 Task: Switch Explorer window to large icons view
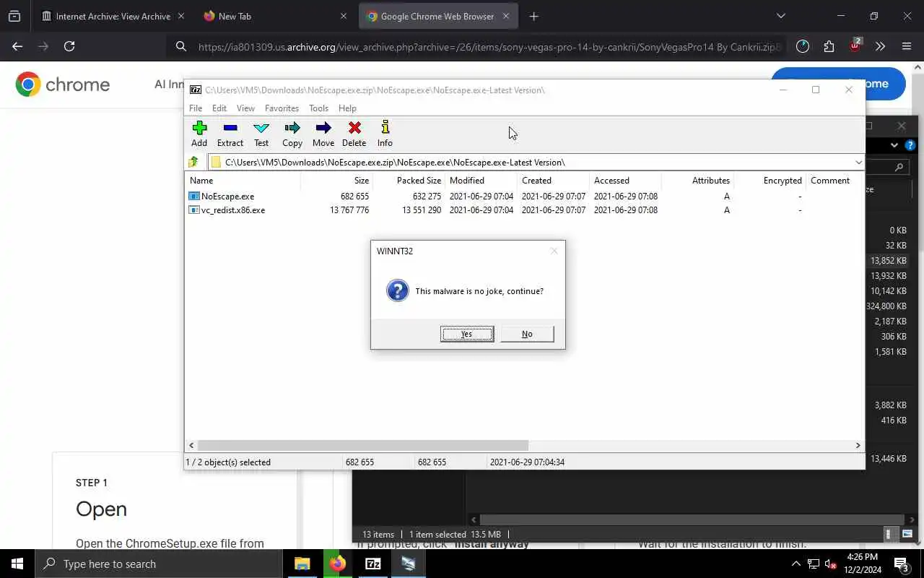pyautogui.click(x=908, y=535)
